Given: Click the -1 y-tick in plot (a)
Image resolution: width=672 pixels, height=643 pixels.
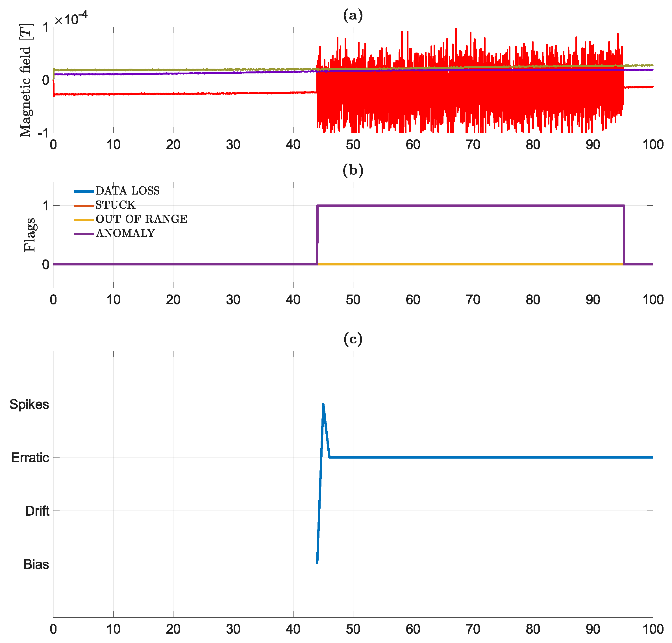Looking at the screenshot, I should [x=43, y=133].
